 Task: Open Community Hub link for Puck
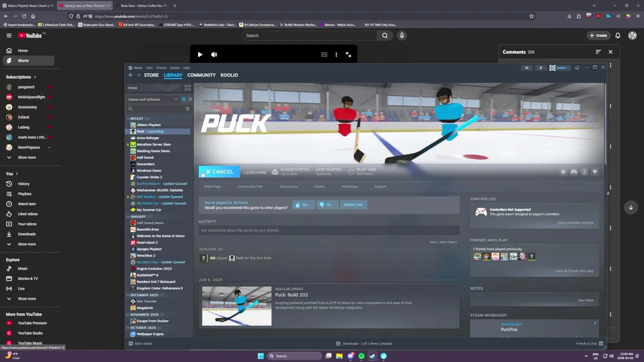click(250, 187)
